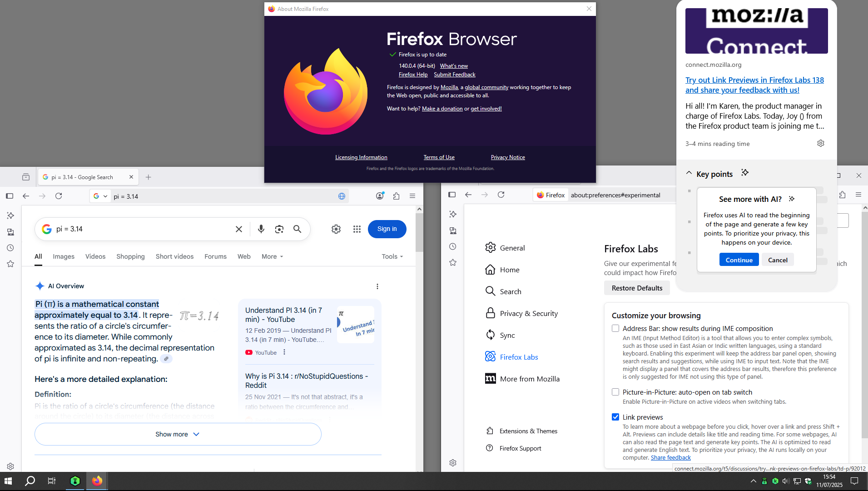
Task: Click Cancel in See more with AI
Action: (x=778, y=260)
